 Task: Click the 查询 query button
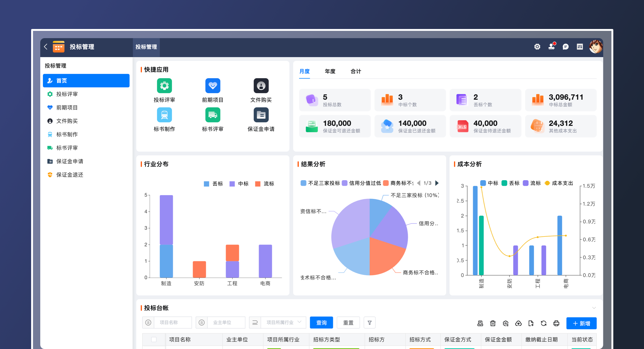pyautogui.click(x=321, y=322)
